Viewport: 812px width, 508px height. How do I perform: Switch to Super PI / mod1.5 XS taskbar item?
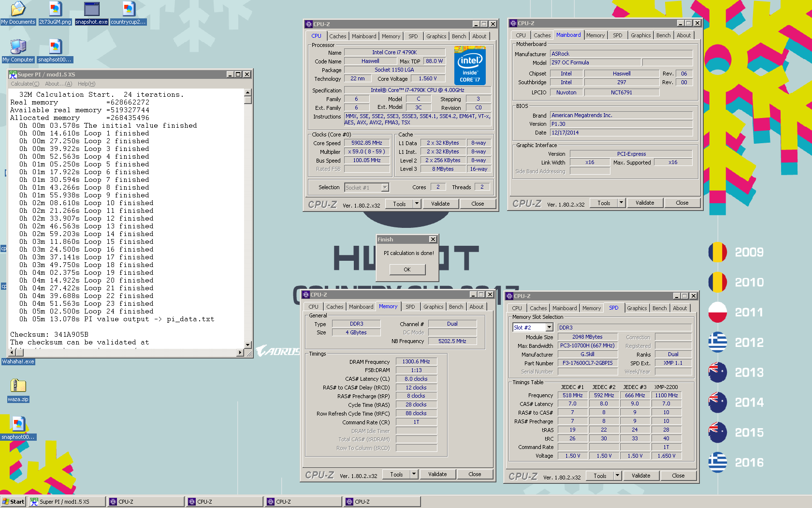tap(67, 502)
